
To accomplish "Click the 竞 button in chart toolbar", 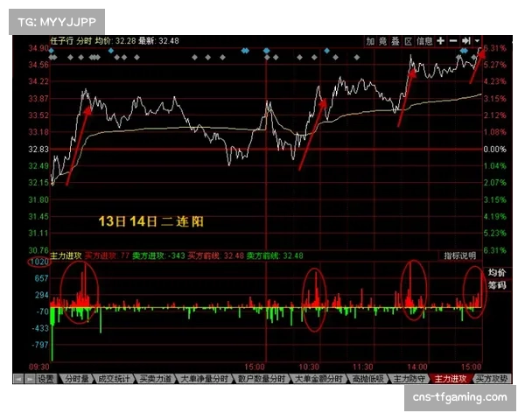I will [x=383, y=40].
